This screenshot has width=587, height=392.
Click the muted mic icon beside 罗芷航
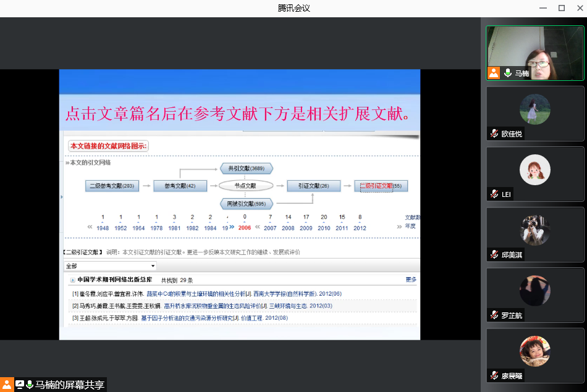click(494, 315)
